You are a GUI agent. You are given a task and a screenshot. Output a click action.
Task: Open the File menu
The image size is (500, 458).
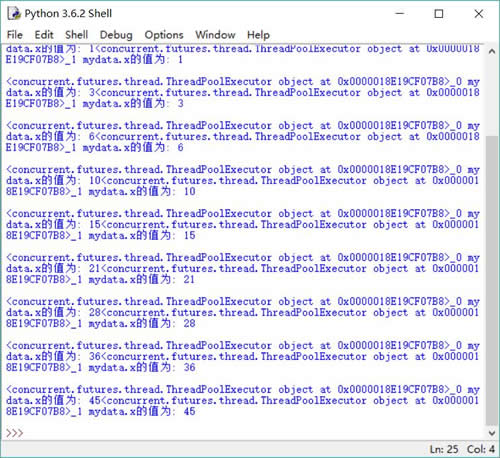point(15,35)
